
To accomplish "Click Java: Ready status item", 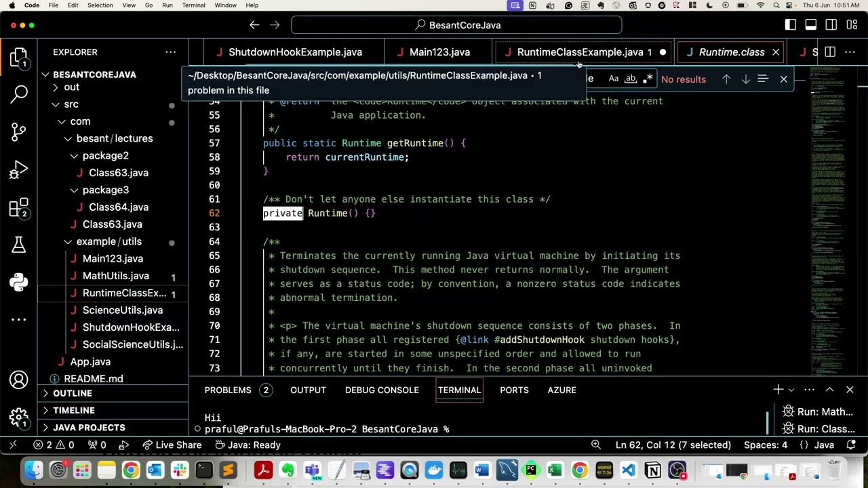I will 248,445.
